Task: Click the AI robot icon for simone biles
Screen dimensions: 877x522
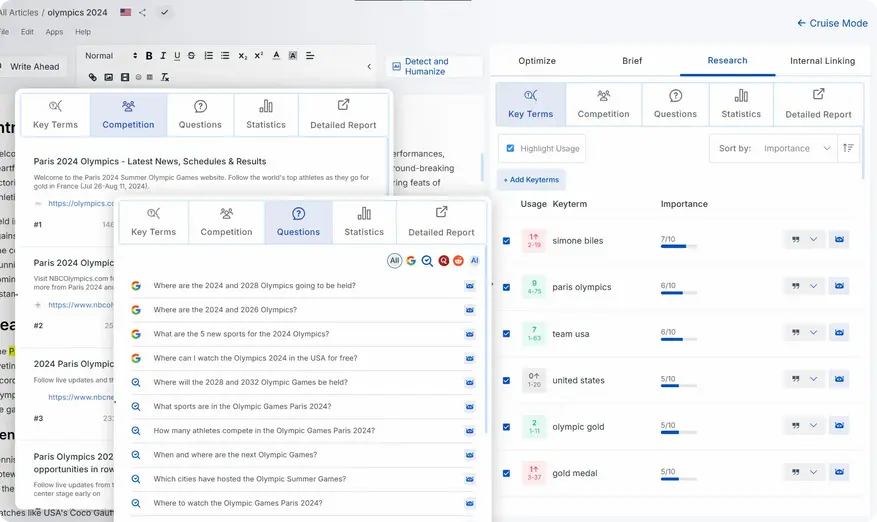Action: point(839,240)
